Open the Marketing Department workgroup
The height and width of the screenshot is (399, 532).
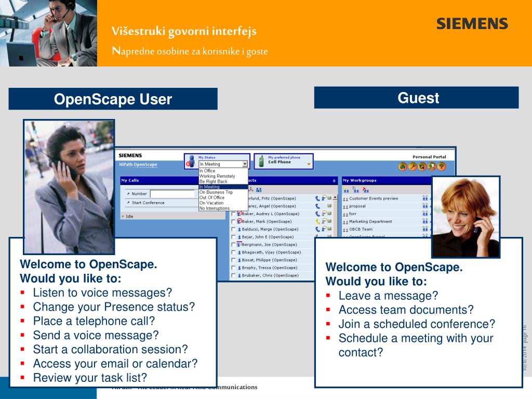click(x=370, y=221)
